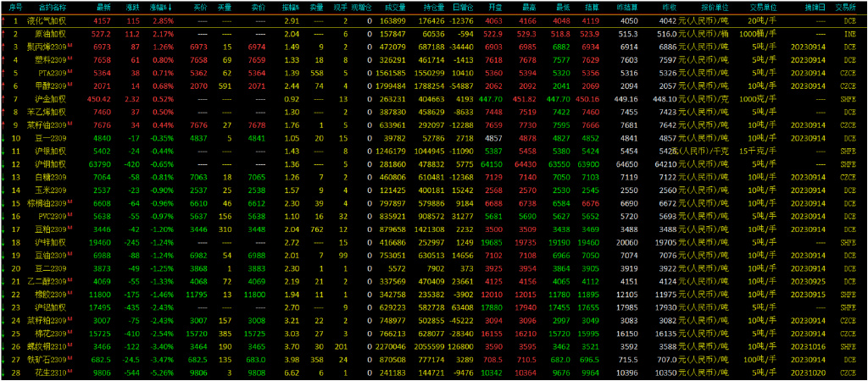The height and width of the screenshot is (381, 868).
Task: Sort by the 最新 column header
Action: tap(102, 6)
